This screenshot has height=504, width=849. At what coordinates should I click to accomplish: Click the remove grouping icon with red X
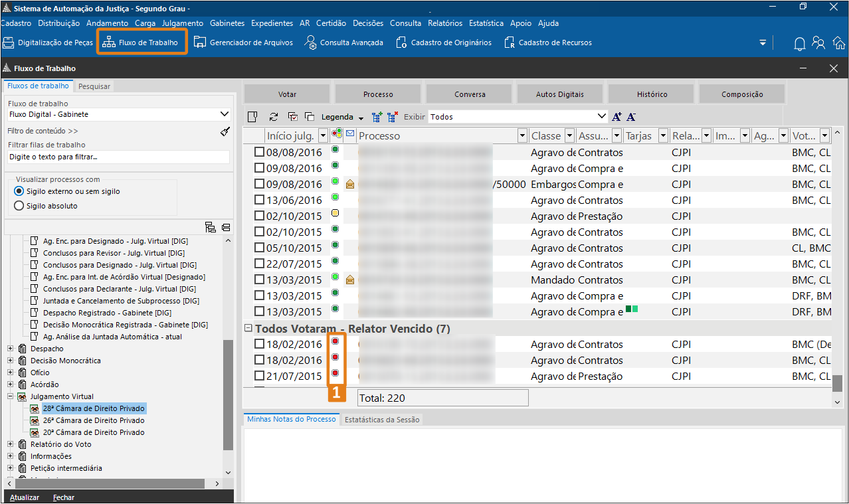[393, 117]
